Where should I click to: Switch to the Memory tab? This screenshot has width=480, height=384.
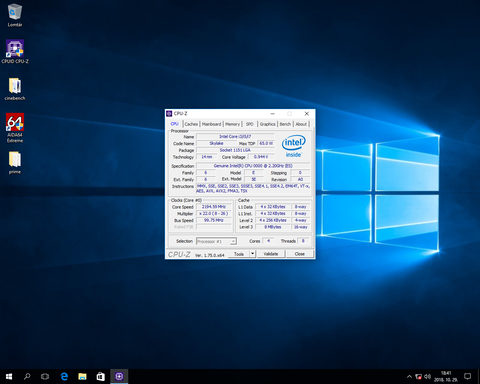coord(232,124)
